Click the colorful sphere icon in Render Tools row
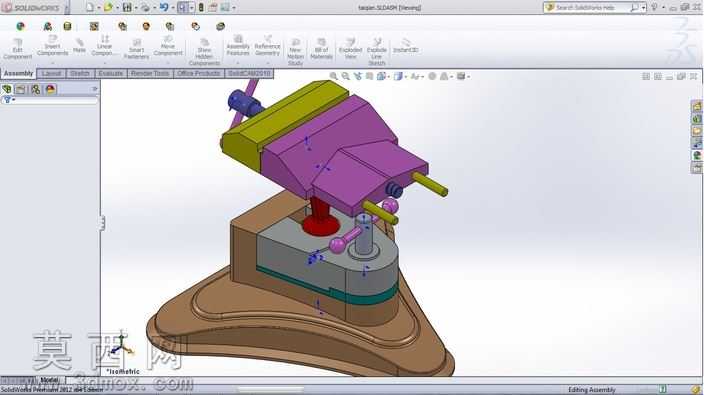 click(20, 26)
